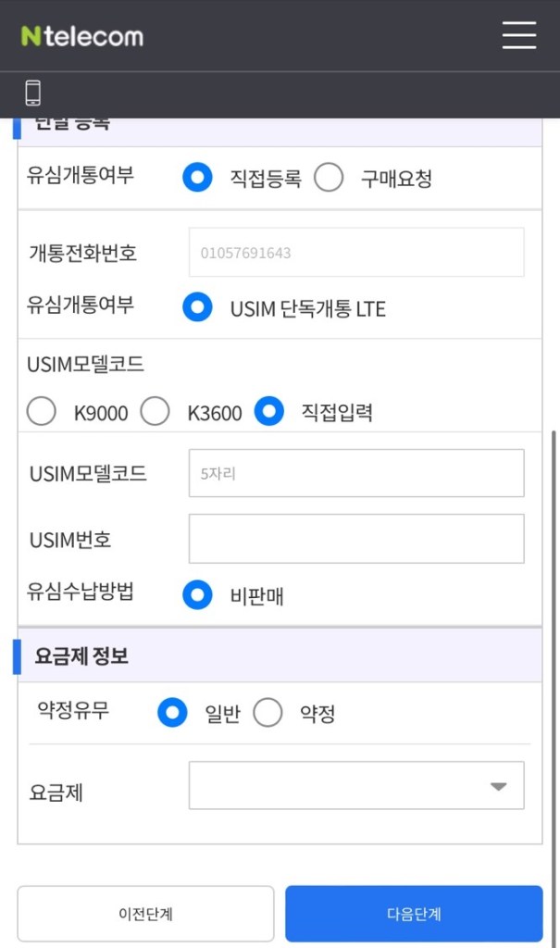Click the USIM번호 input field
This screenshot has width=560, height=948.
[356, 539]
